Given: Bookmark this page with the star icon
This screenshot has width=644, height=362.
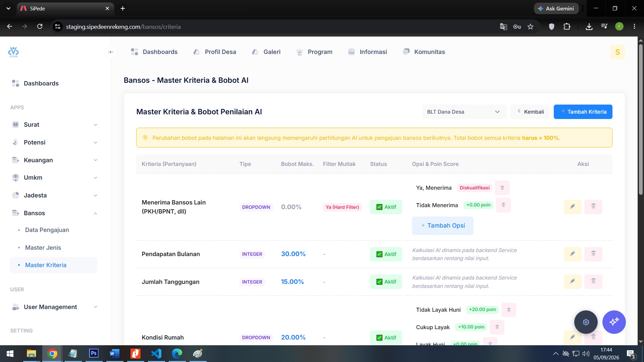Looking at the screenshot, I should click(530, 26).
